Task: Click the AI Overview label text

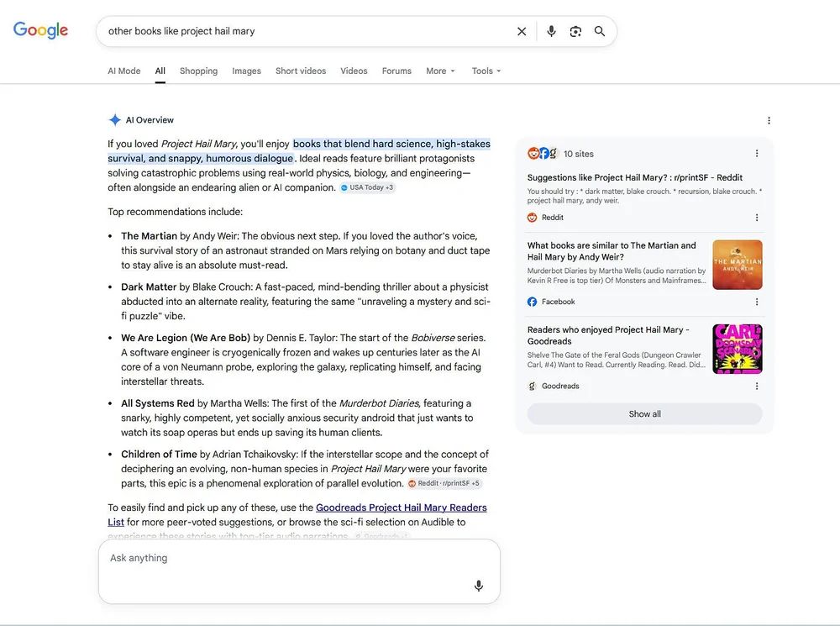Action: (150, 120)
